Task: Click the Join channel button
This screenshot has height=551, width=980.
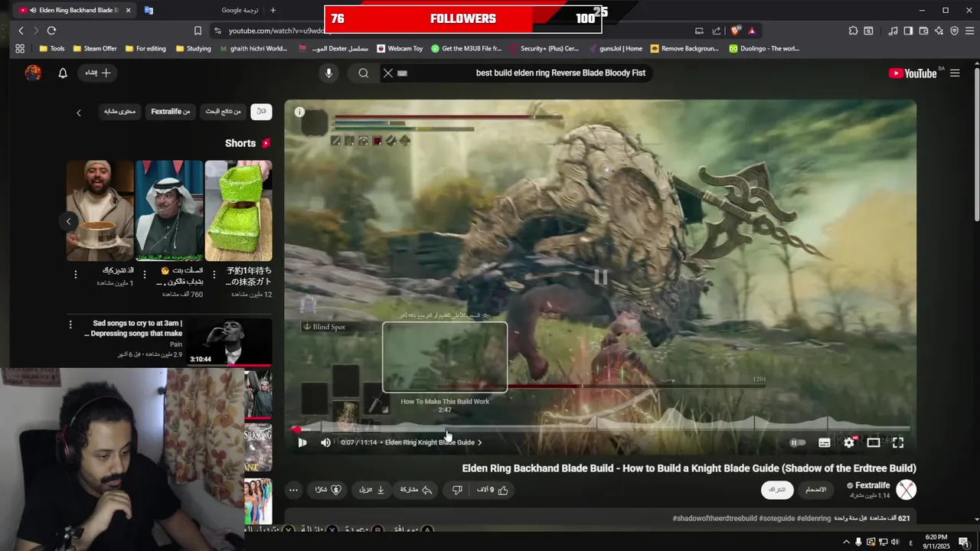Action: tap(816, 490)
